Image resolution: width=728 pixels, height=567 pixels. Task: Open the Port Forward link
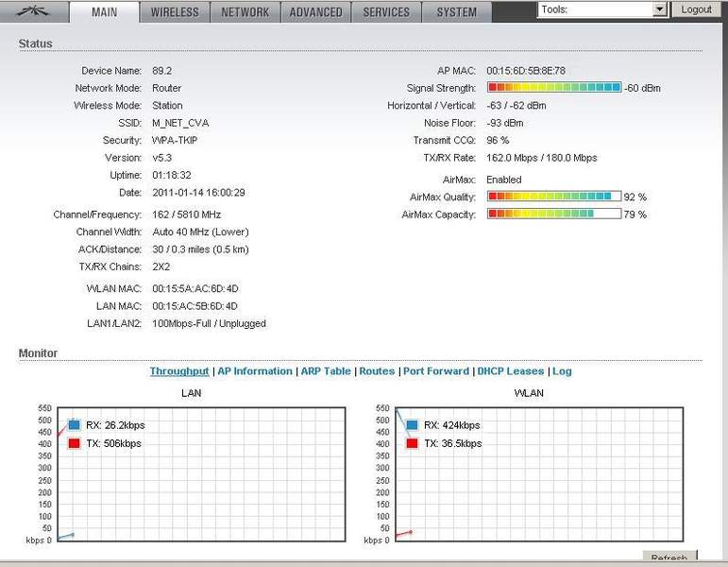coord(436,370)
